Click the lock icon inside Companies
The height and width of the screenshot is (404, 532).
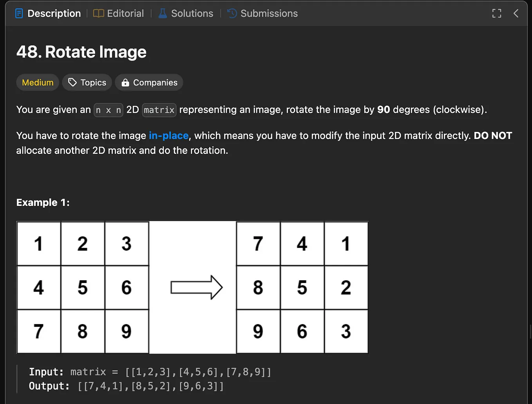pos(125,82)
